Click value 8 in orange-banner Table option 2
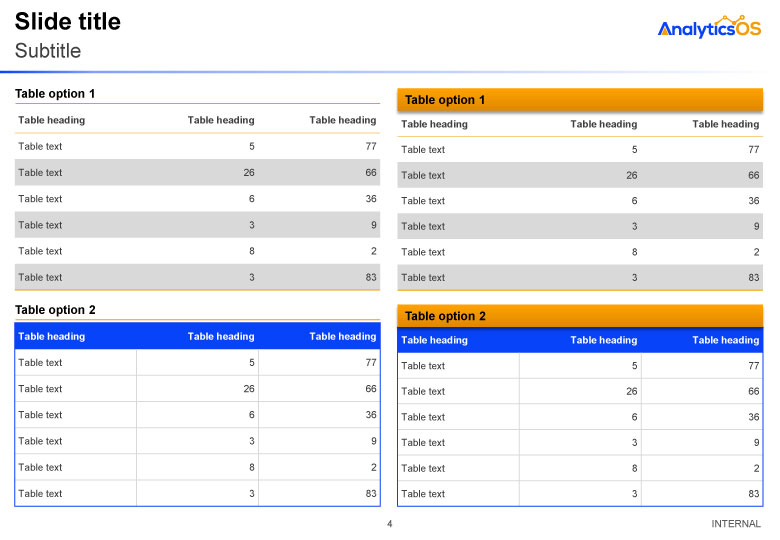780x540 pixels. coord(634,468)
